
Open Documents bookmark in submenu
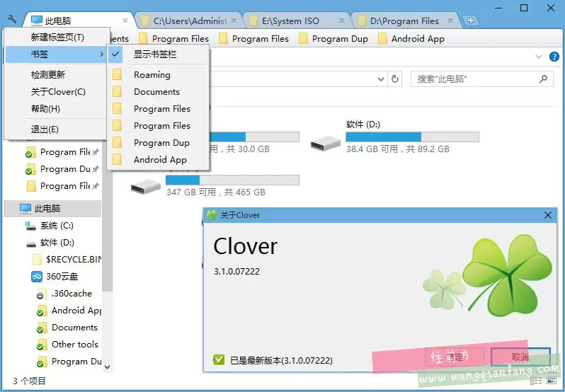[x=159, y=92]
